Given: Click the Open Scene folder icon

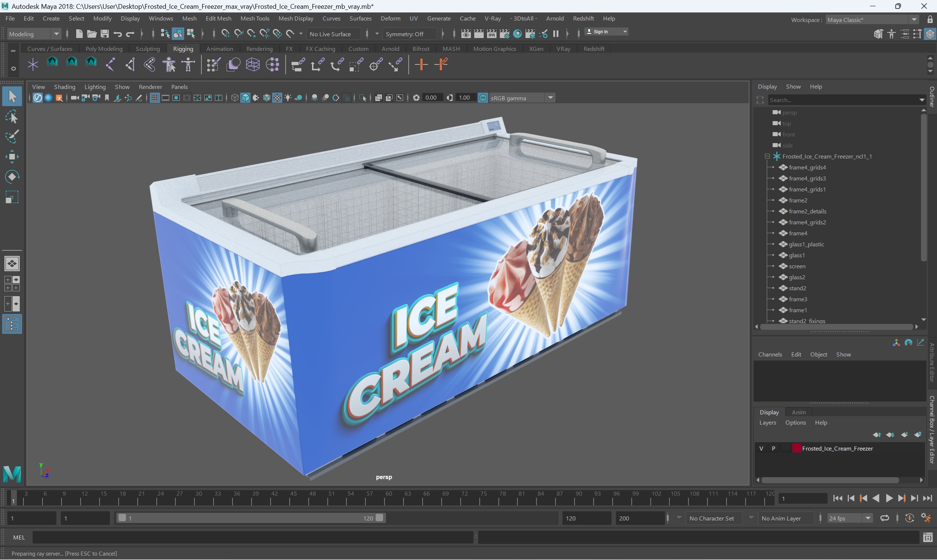Looking at the screenshot, I should 92,34.
